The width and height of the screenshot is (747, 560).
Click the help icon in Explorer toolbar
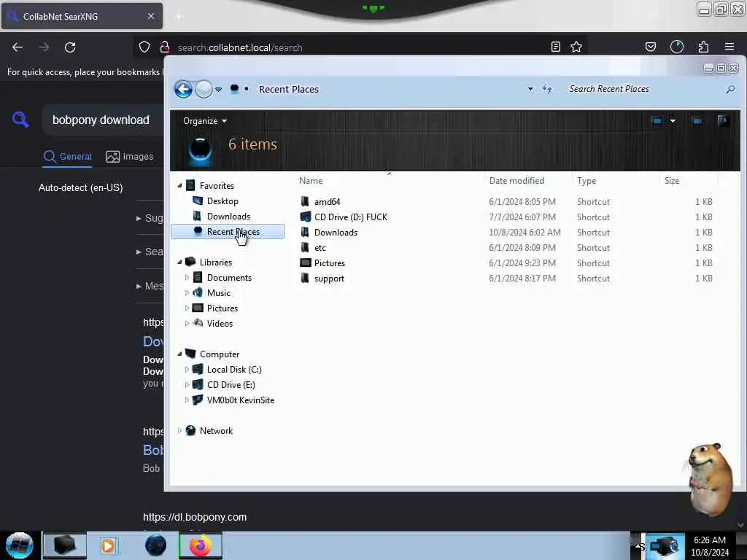pyautogui.click(x=723, y=120)
